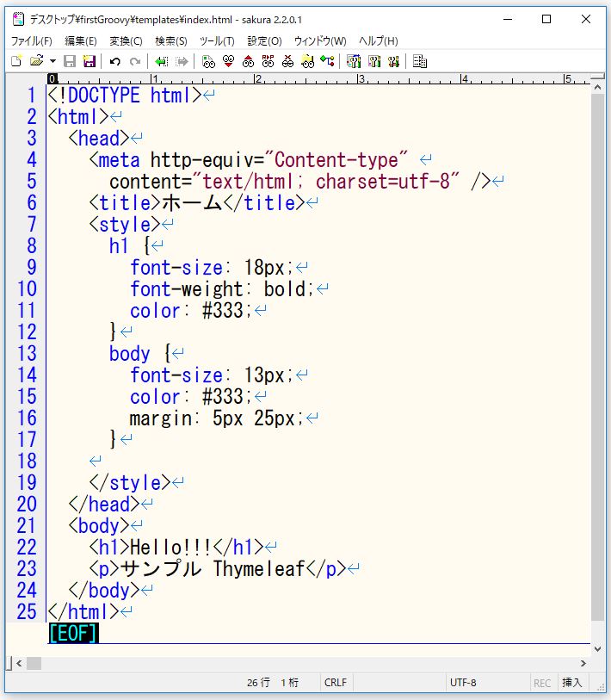Open the type-specific settings icon
Screen dimensions: 611x700
[x=374, y=61]
